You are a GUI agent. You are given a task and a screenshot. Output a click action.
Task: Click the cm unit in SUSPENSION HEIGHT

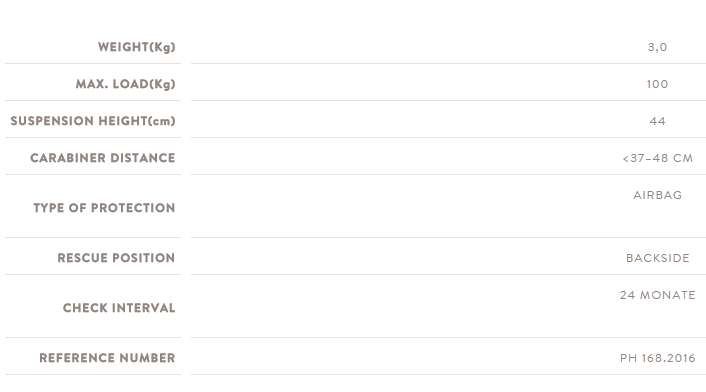coord(162,121)
